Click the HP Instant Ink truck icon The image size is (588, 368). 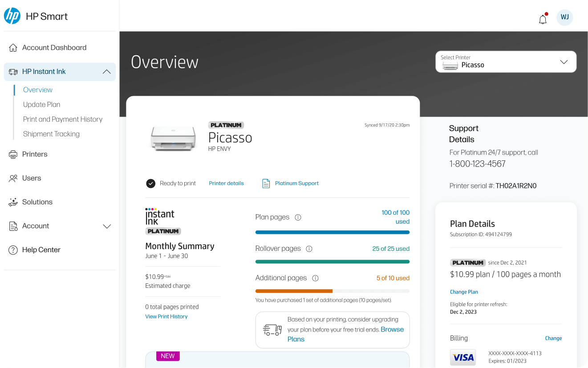(x=13, y=72)
